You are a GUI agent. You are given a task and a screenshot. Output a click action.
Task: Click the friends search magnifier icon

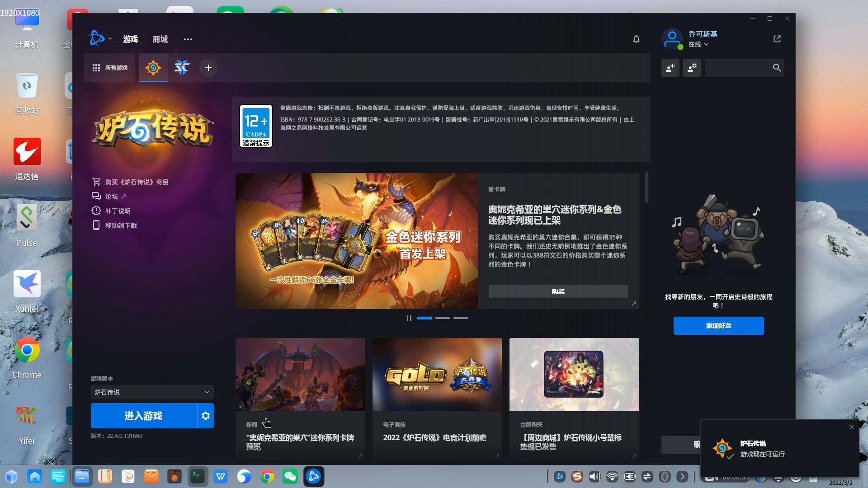(777, 68)
